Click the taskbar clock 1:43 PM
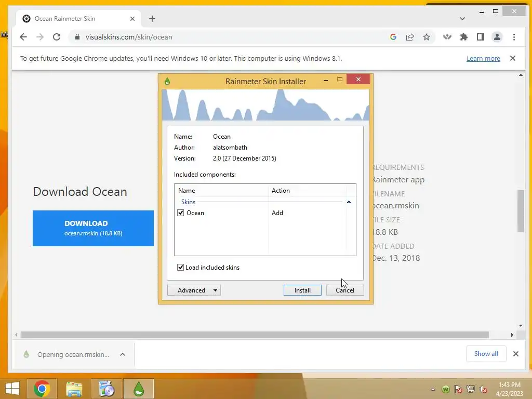Screen dimensions: 532x399 pos(509,385)
